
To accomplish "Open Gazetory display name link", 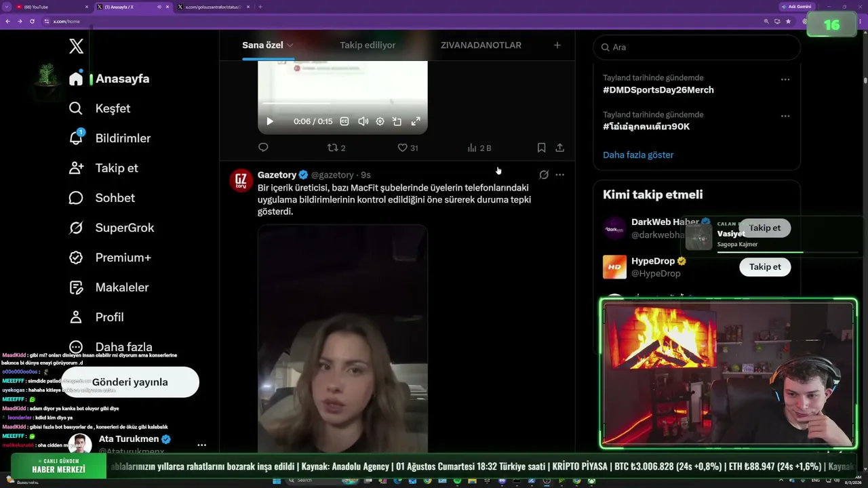I will click(277, 175).
